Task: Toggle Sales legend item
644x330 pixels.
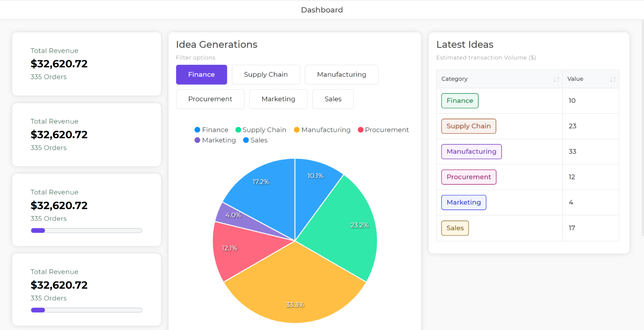Action: [255, 140]
